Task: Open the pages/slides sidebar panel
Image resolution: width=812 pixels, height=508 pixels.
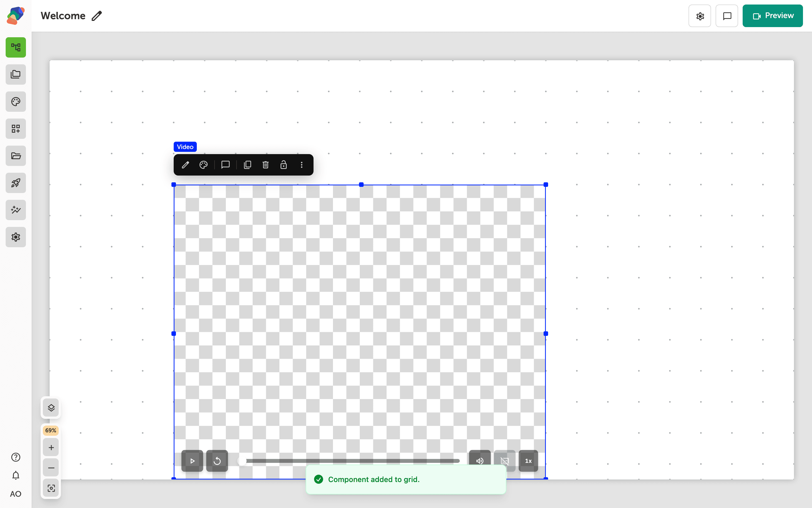Action: pos(16,75)
